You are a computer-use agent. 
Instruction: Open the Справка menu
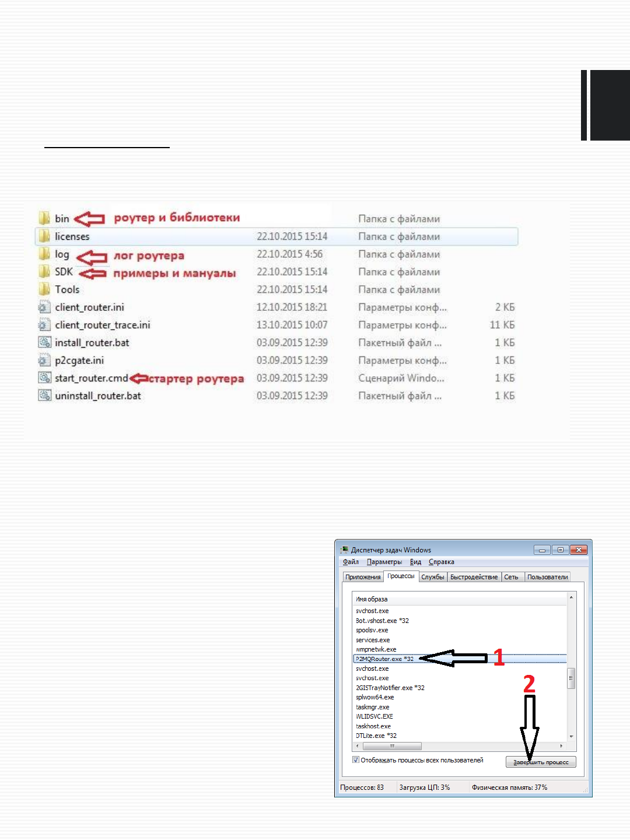click(x=441, y=562)
